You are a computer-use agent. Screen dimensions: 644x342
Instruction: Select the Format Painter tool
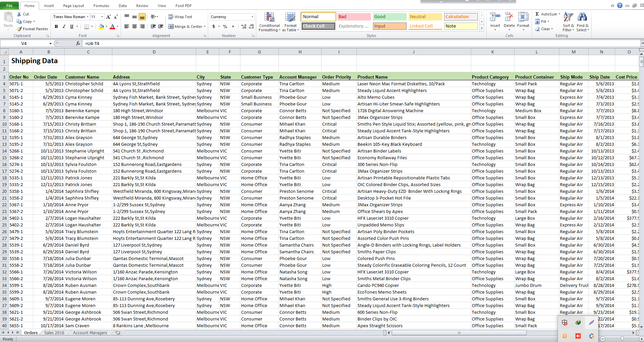(32, 29)
